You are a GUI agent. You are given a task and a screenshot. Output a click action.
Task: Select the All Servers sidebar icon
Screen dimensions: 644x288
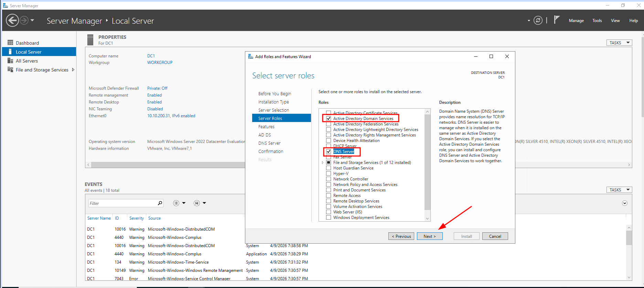[x=10, y=61]
